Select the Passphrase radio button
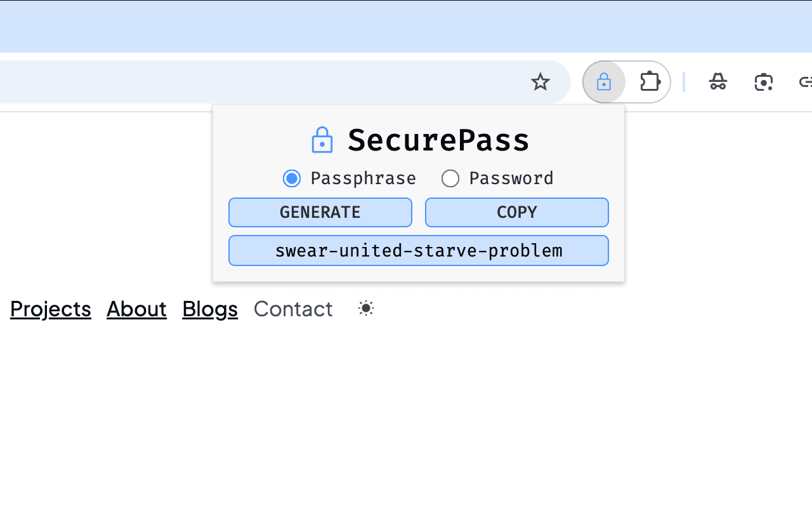Screen dimensions: 812x508 tap(292, 178)
